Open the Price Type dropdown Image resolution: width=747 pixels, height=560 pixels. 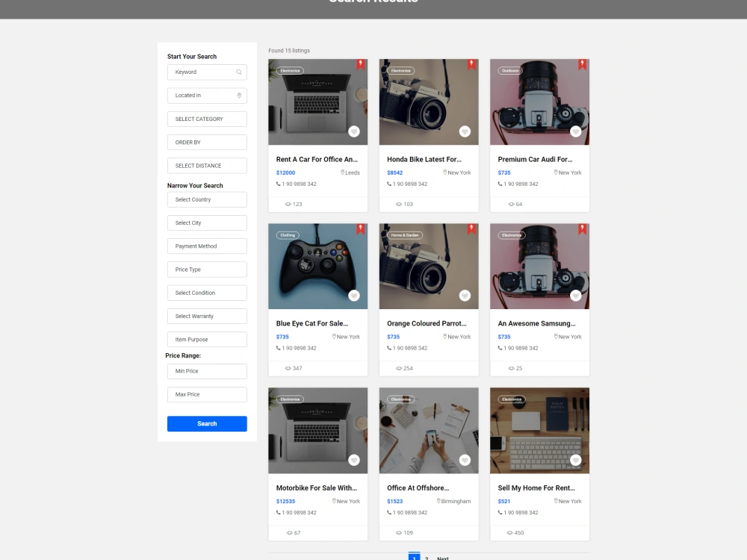click(x=207, y=270)
